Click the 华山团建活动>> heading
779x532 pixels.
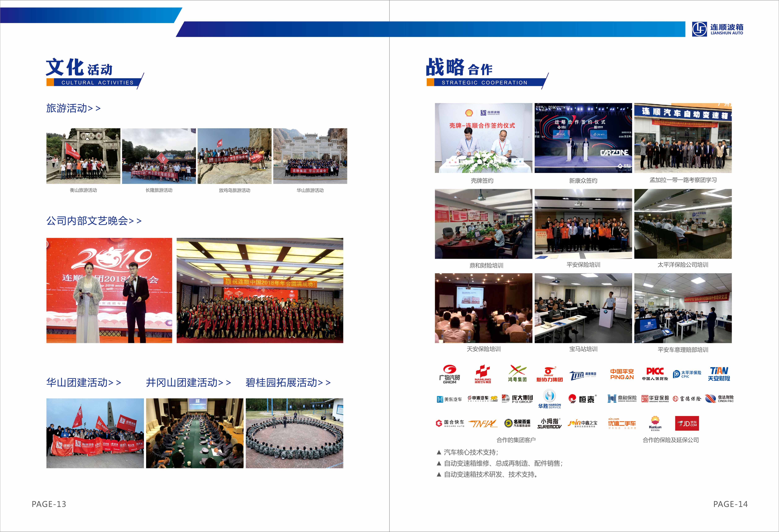click(84, 383)
